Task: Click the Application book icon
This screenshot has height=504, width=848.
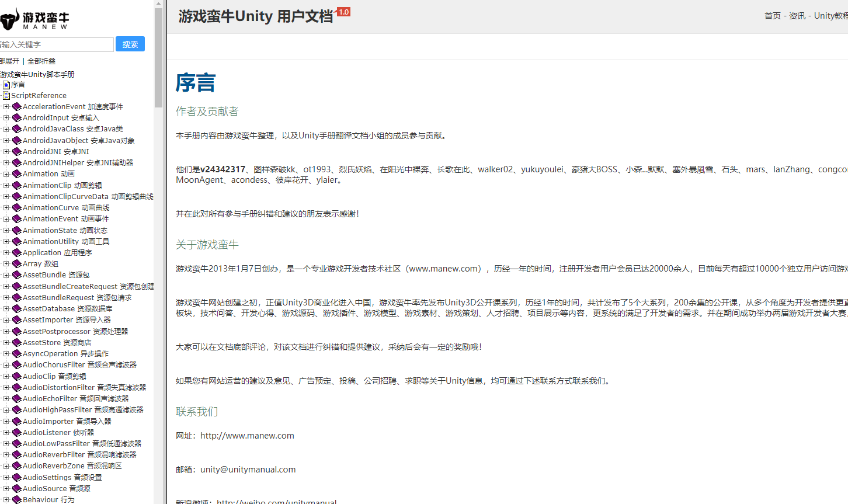Action: 17,253
